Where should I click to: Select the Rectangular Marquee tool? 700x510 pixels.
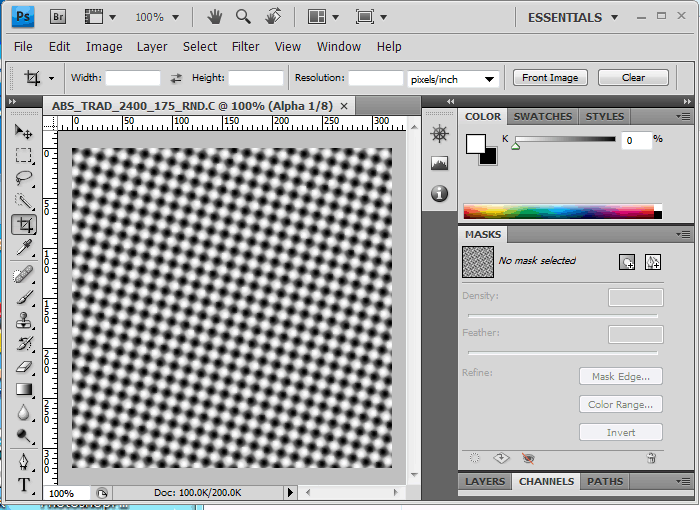(x=23, y=155)
